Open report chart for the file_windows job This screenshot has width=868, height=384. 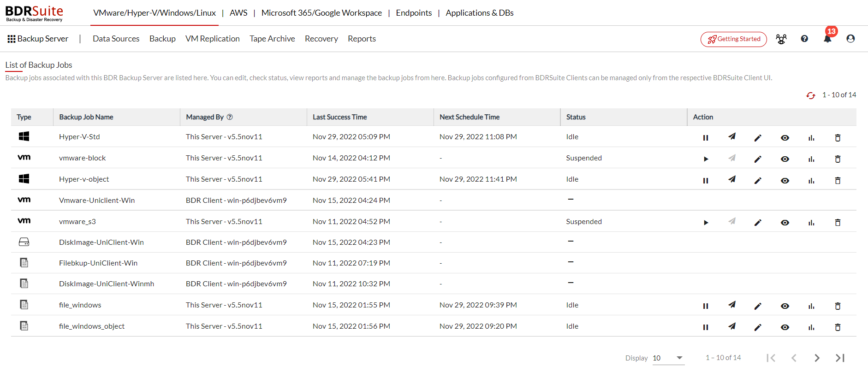(811, 306)
